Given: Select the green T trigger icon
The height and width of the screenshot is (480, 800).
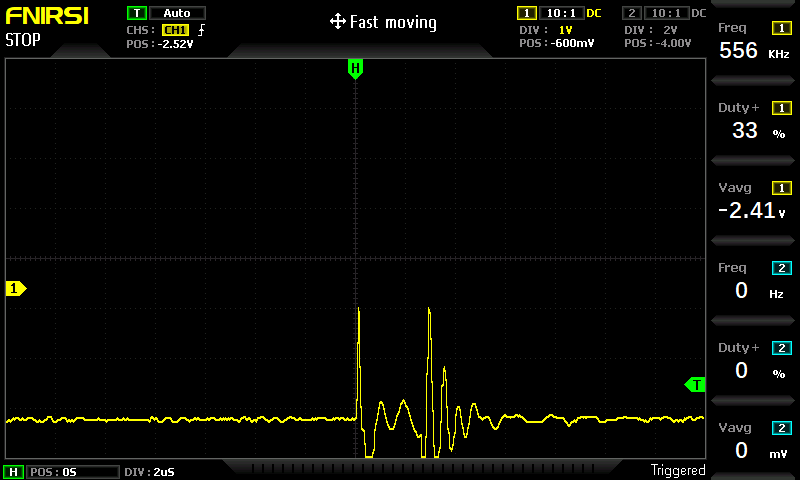Looking at the screenshot, I should tap(137, 13).
